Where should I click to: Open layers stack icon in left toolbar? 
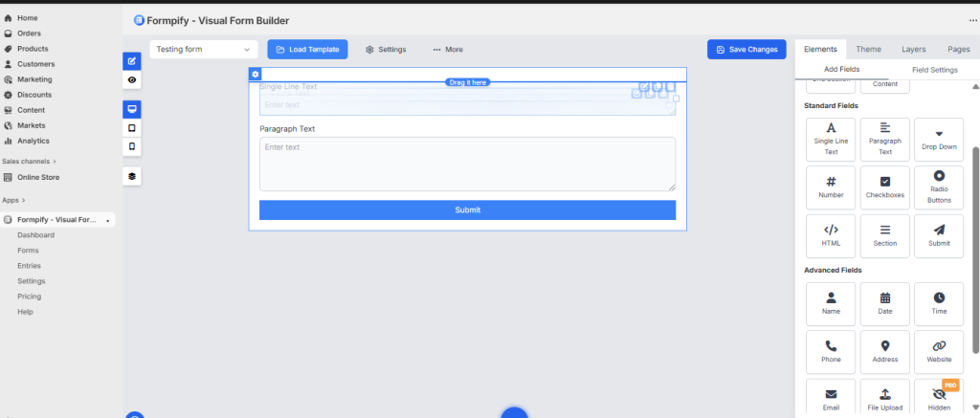tap(132, 176)
